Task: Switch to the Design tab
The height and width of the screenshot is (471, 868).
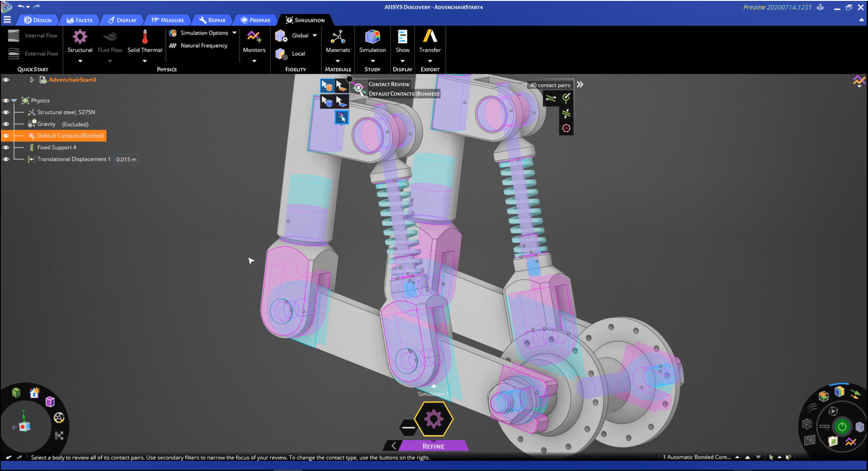Action: [x=38, y=20]
